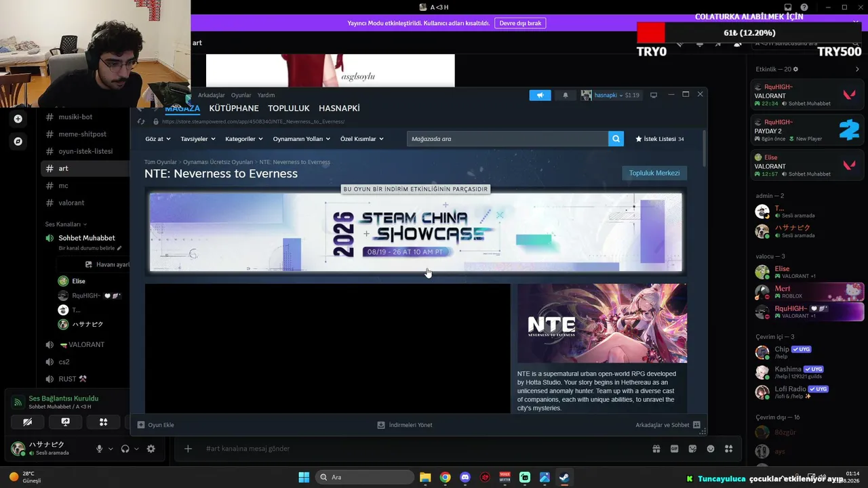Switch to the KÜTÜPHANE tab
Viewport: 868px width, 488px height.
tap(234, 108)
